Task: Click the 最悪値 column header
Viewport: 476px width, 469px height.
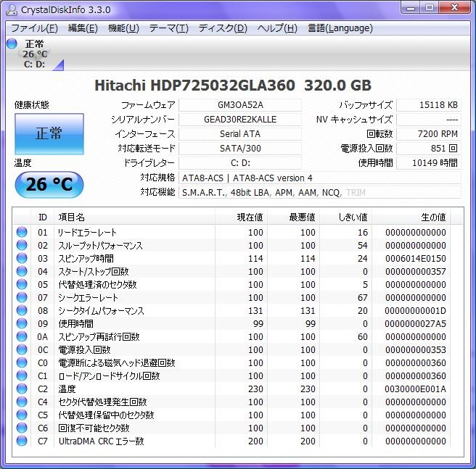Action: point(294,217)
